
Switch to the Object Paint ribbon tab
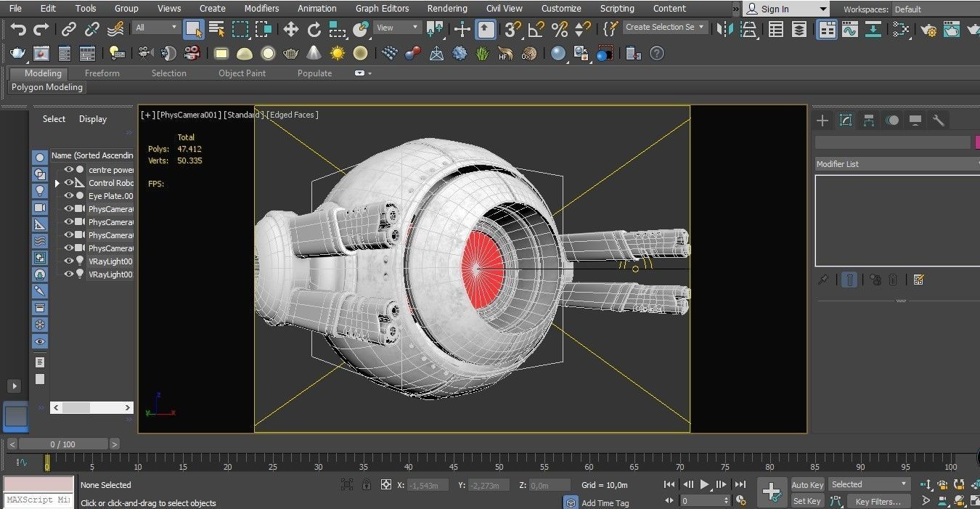tap(242, 73)
